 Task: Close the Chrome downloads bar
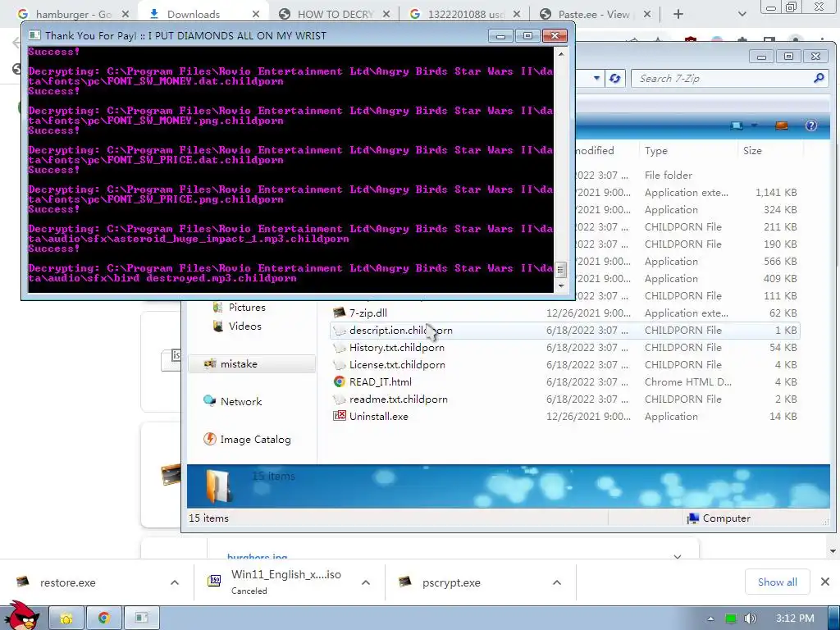coord(825,582)
